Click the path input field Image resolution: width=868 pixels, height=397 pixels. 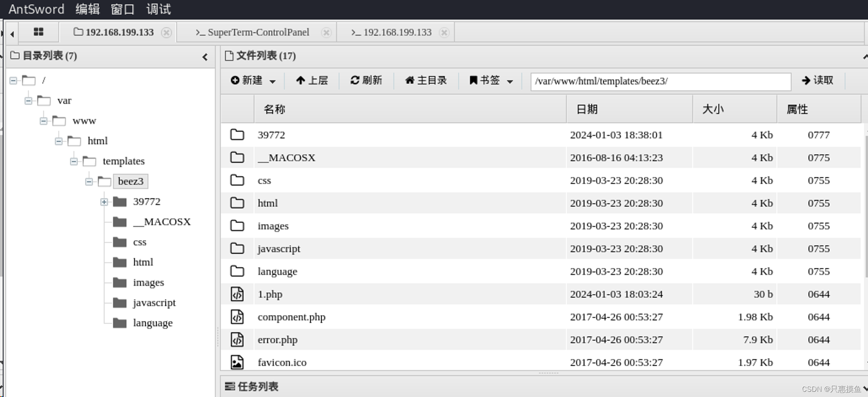pos(661,81)
